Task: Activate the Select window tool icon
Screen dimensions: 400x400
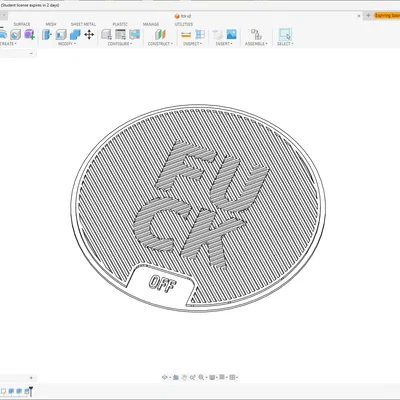Action: [285, 34]
